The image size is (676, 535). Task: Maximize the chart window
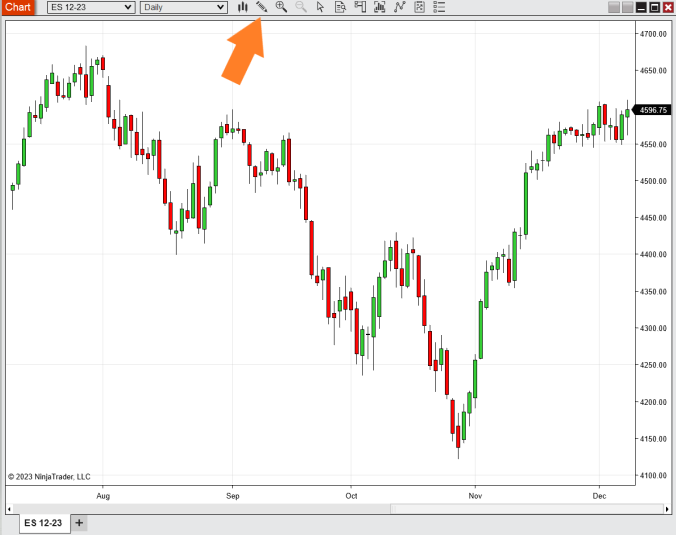coord(654,7)
